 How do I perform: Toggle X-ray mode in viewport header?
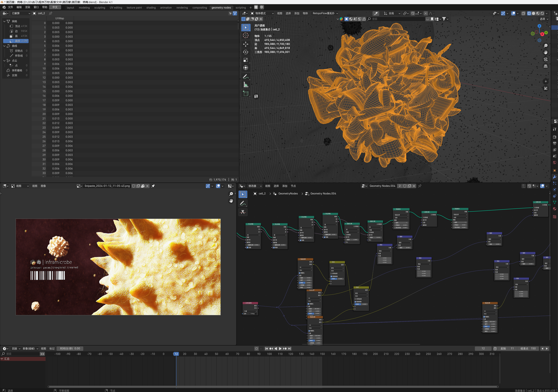(523, 13)
